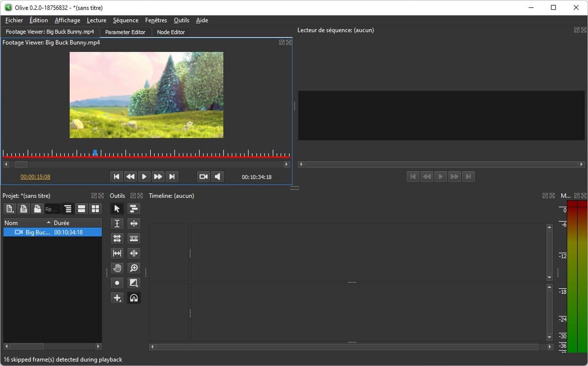The height and width of the screenshot is (366, 588).
Task: Click the project search field
Action: 52,209
